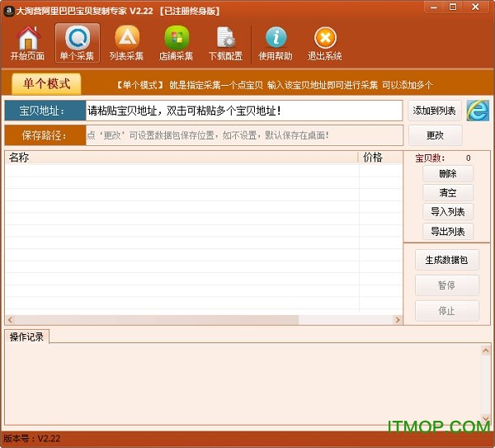This screenshot has height=448, width=495.
Task: Open the 开始页面 home icon
Action: pyautogui.click(x=27, y=43)
